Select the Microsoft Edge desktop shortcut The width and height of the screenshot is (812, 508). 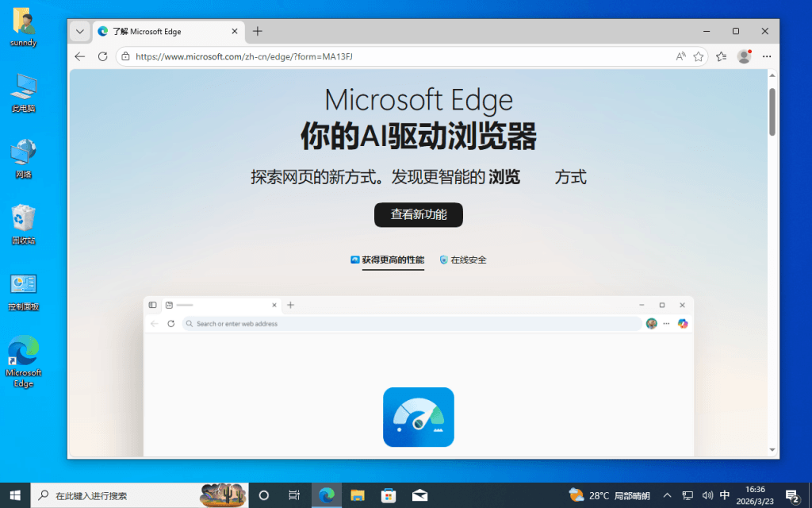tap(23, 361)
